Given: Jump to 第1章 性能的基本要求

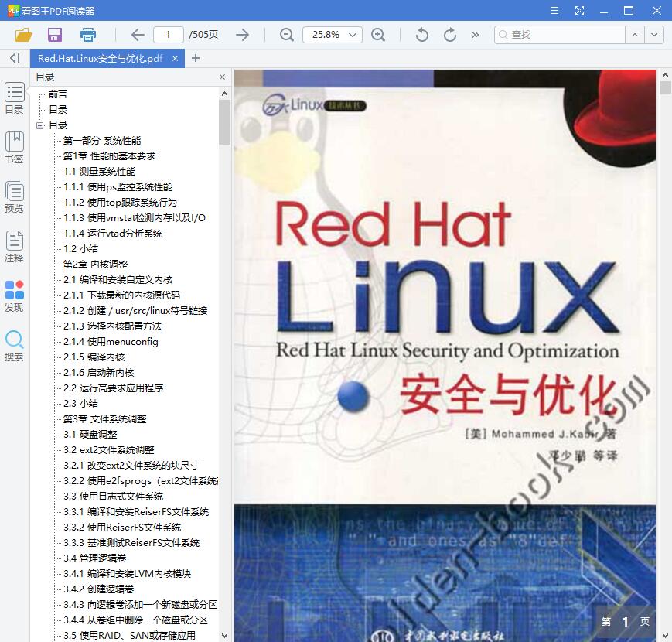Looking at the screenshot, I should [x=109, y=156].
